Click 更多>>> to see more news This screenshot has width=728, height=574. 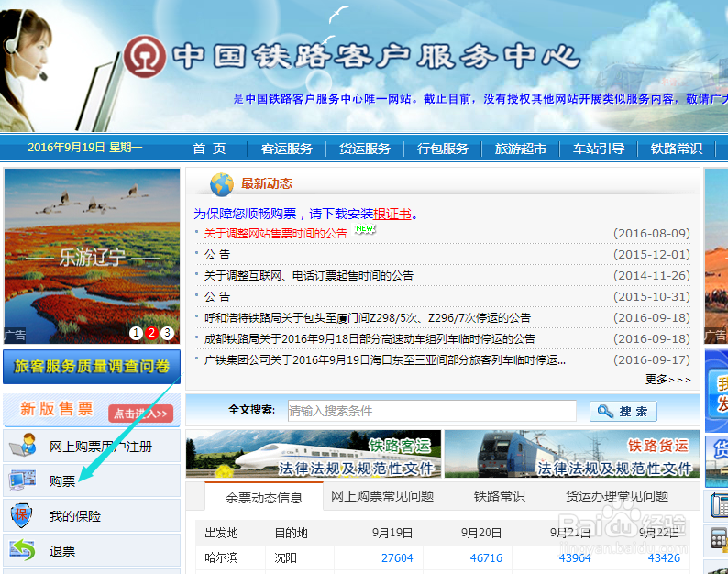667,380
